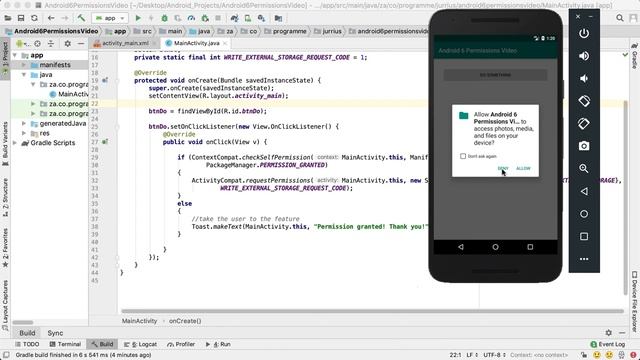The height and width of the screenshot is (360, 640).
Task: Click the src breadcrumb
Action: (x=142, y=31)
